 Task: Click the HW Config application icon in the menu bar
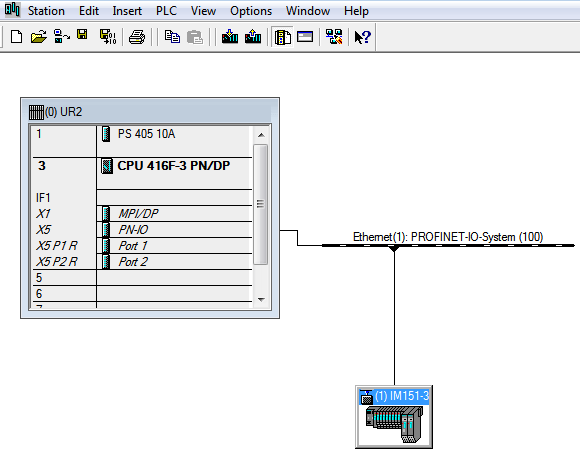point(12,9)
